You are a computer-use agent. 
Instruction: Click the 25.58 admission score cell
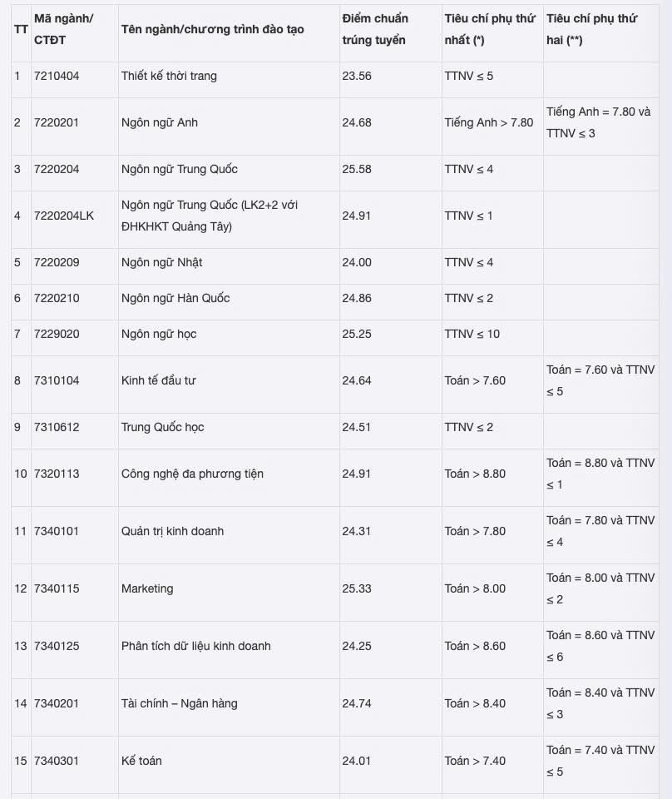[x=357, y=169]
